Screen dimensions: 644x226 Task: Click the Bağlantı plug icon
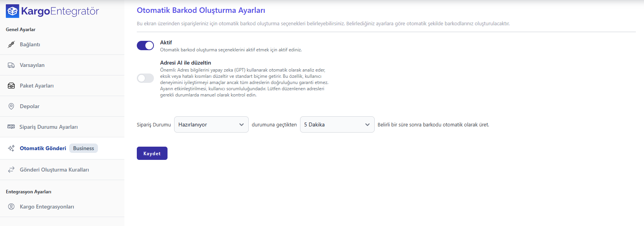pos(11,45)
